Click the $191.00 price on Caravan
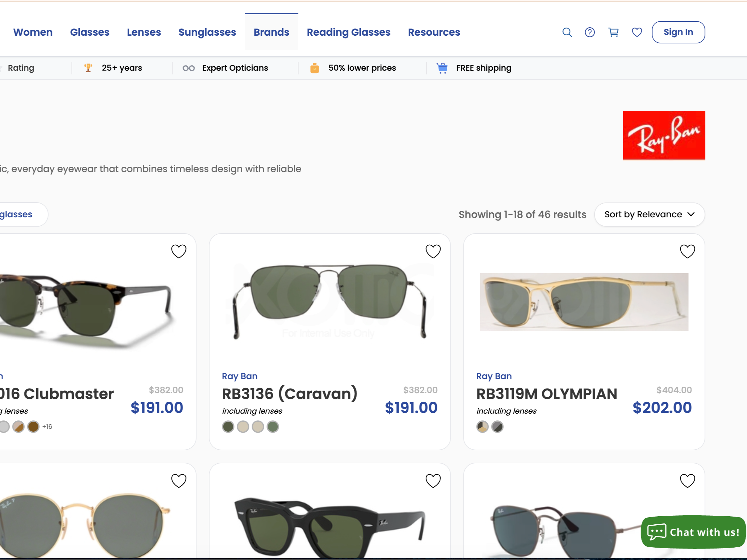This screenshot has width=747, height=560. 411,407
